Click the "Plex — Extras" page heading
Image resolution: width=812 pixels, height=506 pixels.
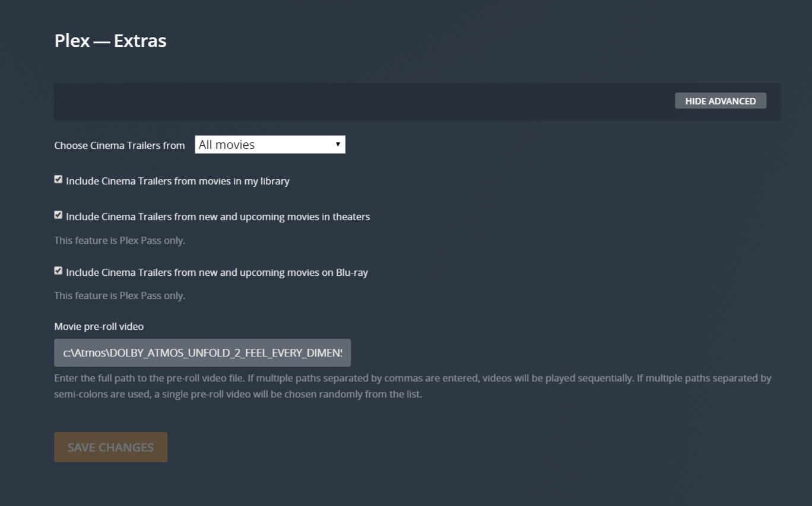(110, 41)
